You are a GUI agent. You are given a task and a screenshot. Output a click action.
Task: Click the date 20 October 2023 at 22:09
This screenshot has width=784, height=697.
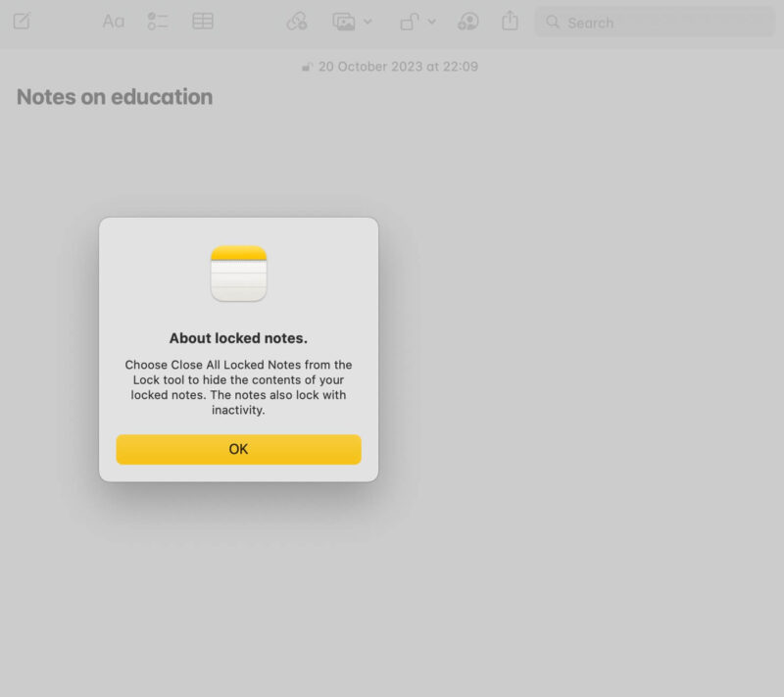pyautogui.click(x=399, y=67)
